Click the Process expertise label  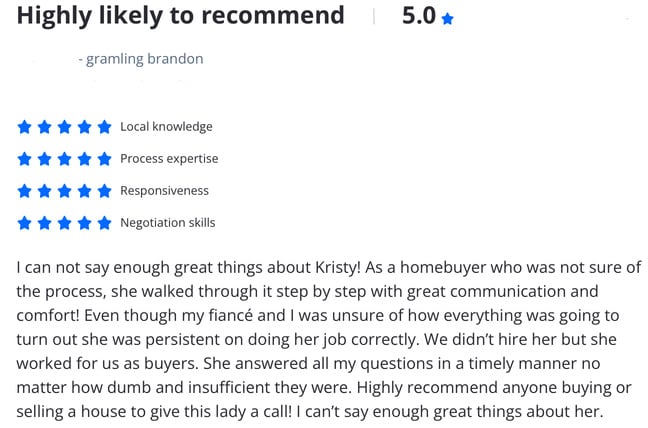point(169,159)
